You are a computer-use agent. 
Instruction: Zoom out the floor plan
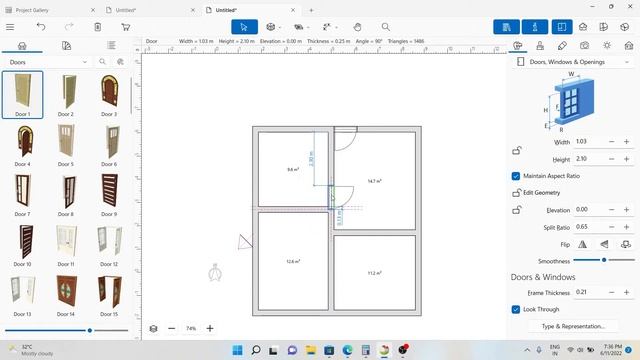172,328
